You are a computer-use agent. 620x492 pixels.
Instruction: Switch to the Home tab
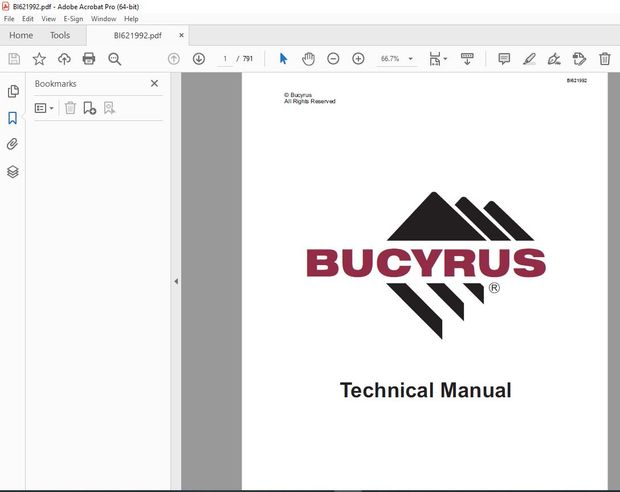pos(21,35)
